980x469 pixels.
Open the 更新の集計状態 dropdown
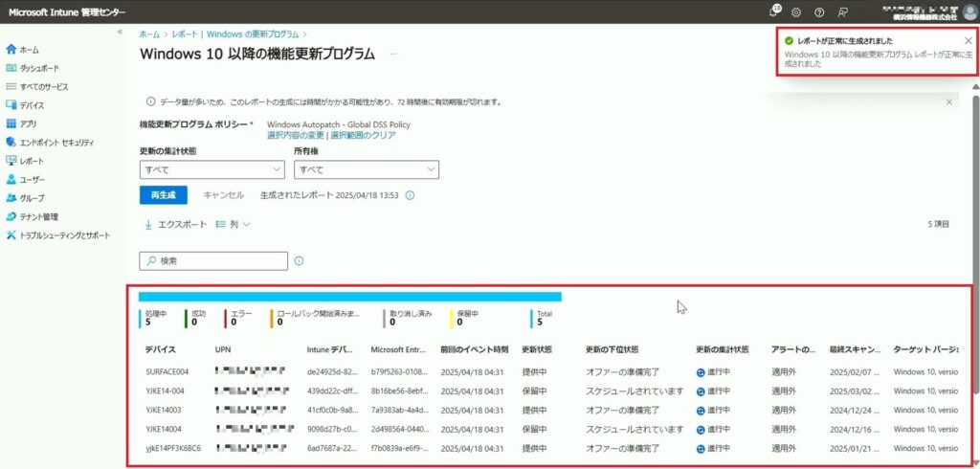click(x=212, y=169)
